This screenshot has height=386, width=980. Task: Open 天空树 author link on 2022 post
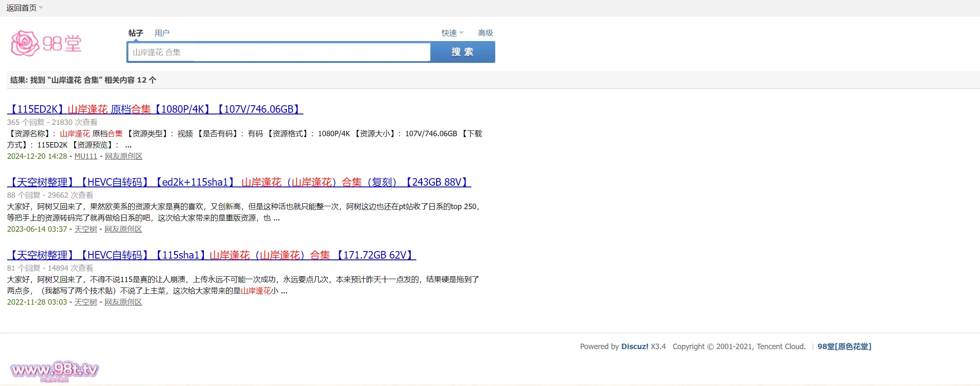pyautogui.click(x=86, y=302)
